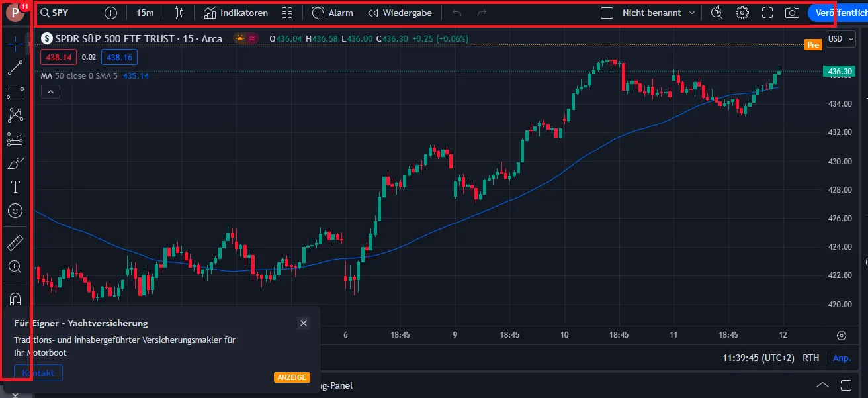Click the 436.30 current price label

[839, 72]
